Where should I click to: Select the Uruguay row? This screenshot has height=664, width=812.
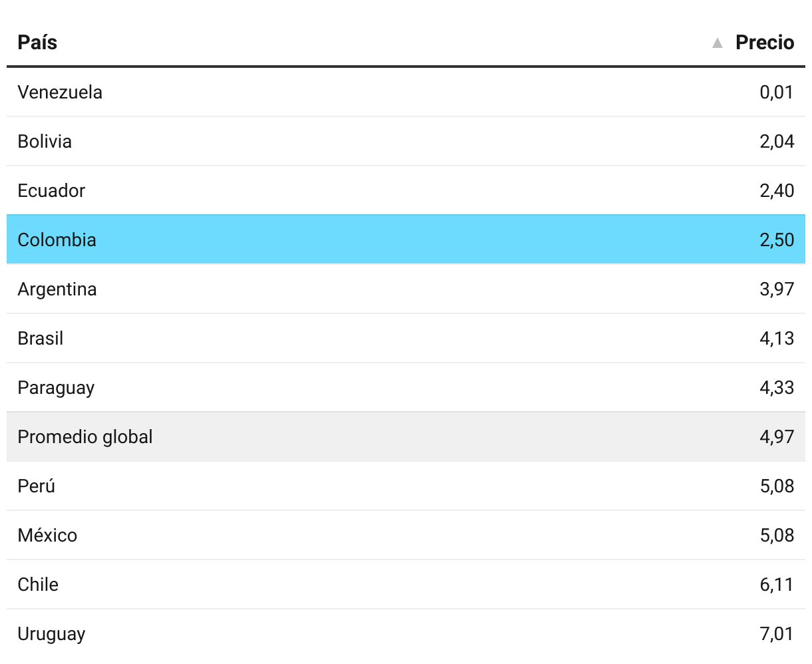point(405,633)
